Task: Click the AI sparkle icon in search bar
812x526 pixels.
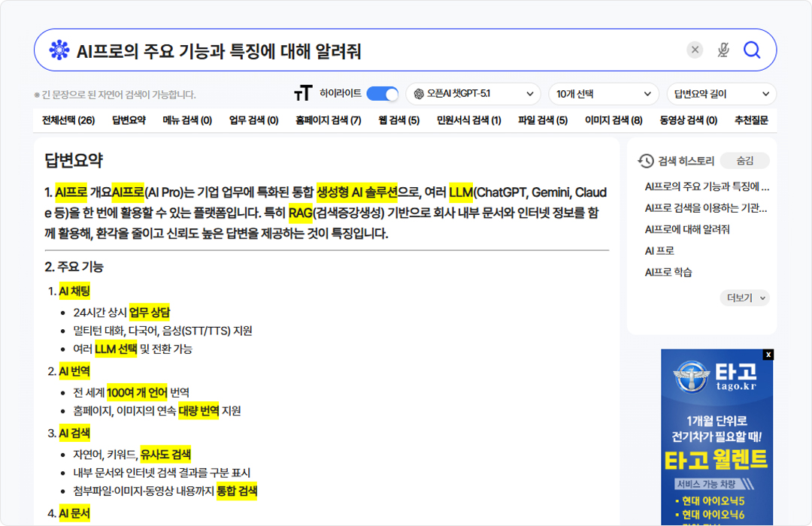Action: (x=59, y=50)
